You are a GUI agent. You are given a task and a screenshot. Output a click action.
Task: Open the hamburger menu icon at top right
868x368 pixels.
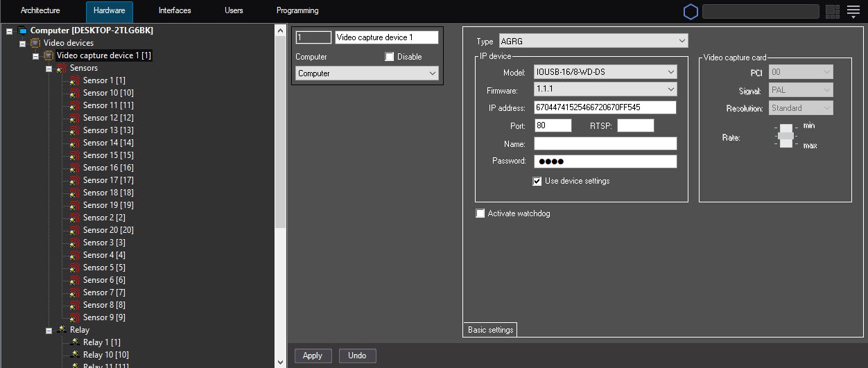pos(853,11)
